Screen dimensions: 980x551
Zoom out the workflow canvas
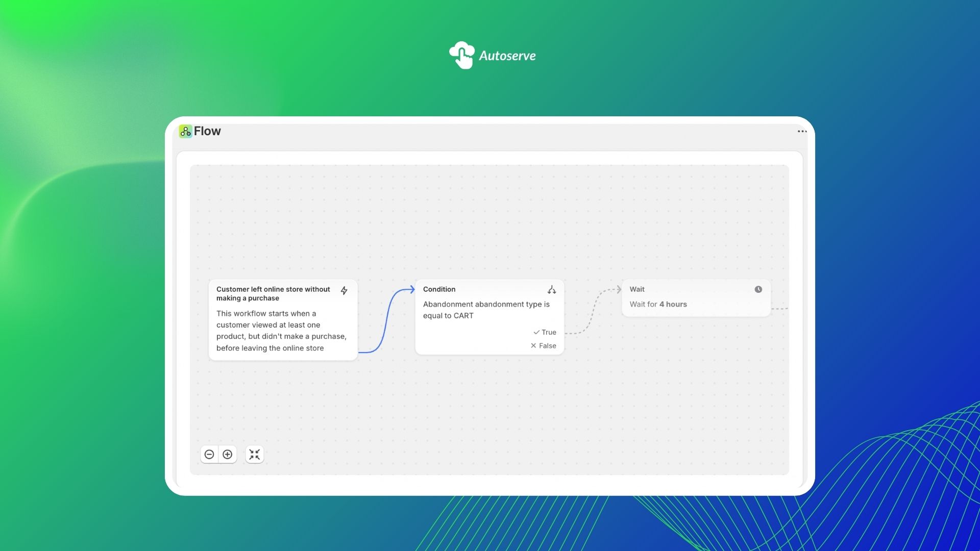(x=209, y=454)
